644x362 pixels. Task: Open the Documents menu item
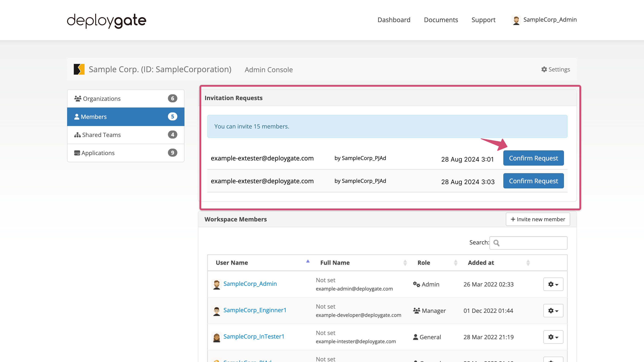pos(441,19)
